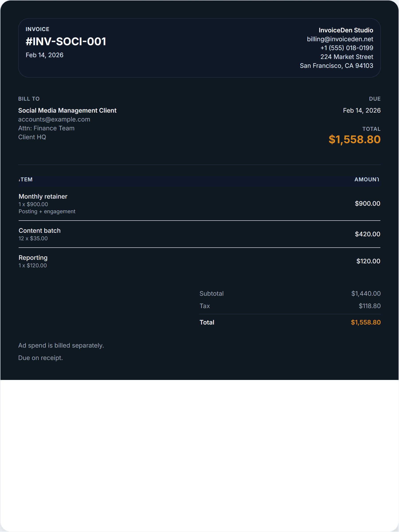Click the large orange $1,558.80 total
Screen dimensions: 399x532
coord(354,139)
